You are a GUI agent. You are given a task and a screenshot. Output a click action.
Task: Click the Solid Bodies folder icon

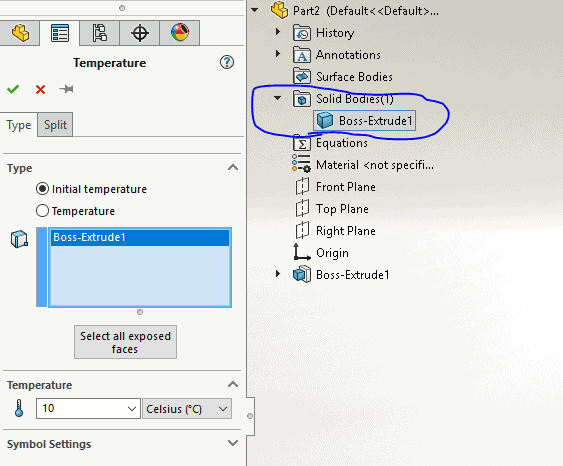coord(302,99)
